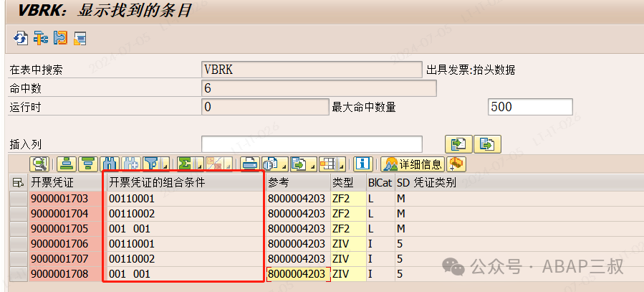Image resolution: width=644 pixels, height=292 pixels.
Task: Expand the Subtotals dropdown arrow
Action: tap(229, 165)
